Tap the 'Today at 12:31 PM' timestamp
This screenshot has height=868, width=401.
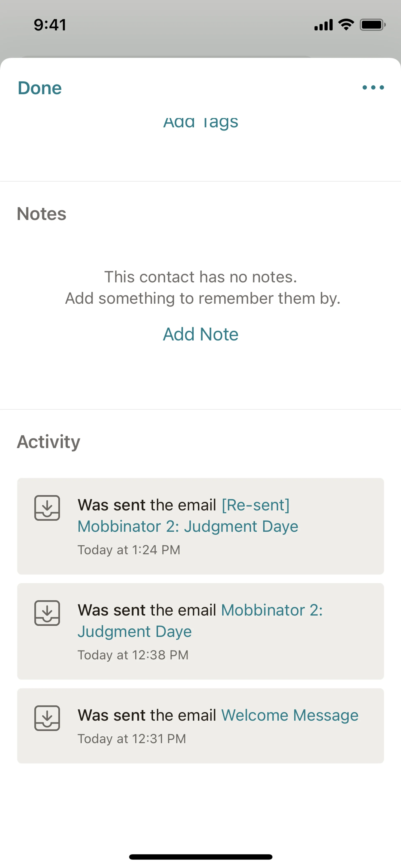132,739
